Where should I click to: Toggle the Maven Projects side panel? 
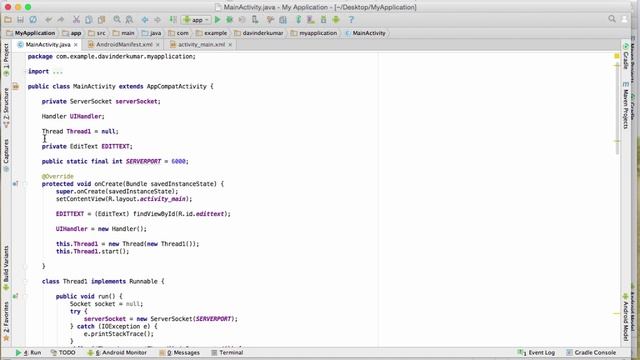[626, 105]
